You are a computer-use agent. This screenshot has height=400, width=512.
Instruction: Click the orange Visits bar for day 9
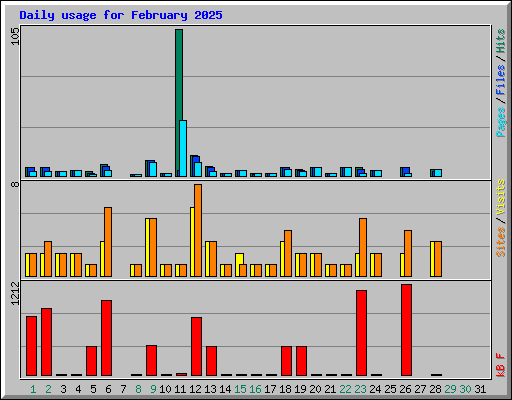point(153,248)
